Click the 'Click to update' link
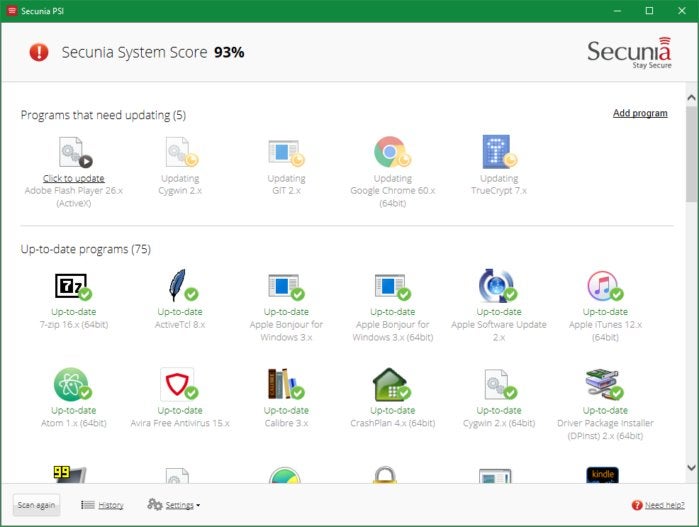Screen dimensions: 699x527 click(x=74, y=178)
